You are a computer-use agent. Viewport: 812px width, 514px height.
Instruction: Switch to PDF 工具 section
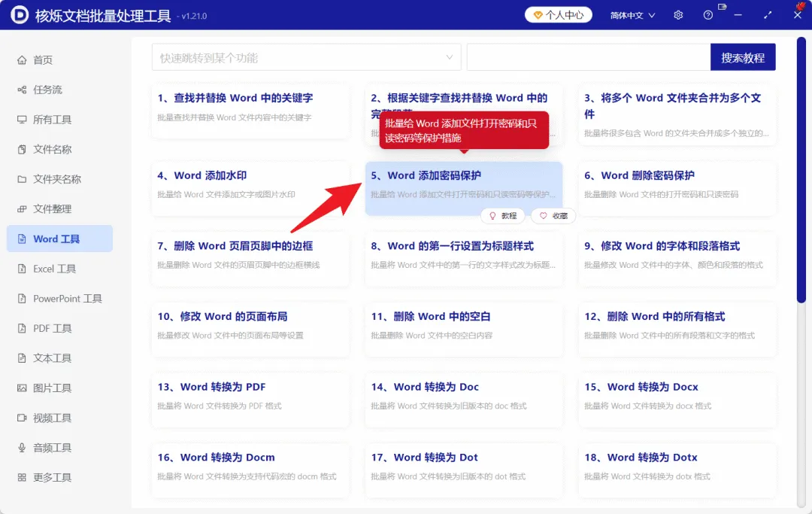59,329
